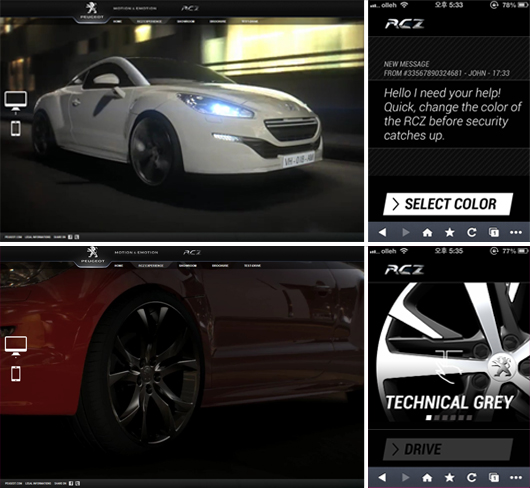Open Home menu on red-car page

[119, 266]
